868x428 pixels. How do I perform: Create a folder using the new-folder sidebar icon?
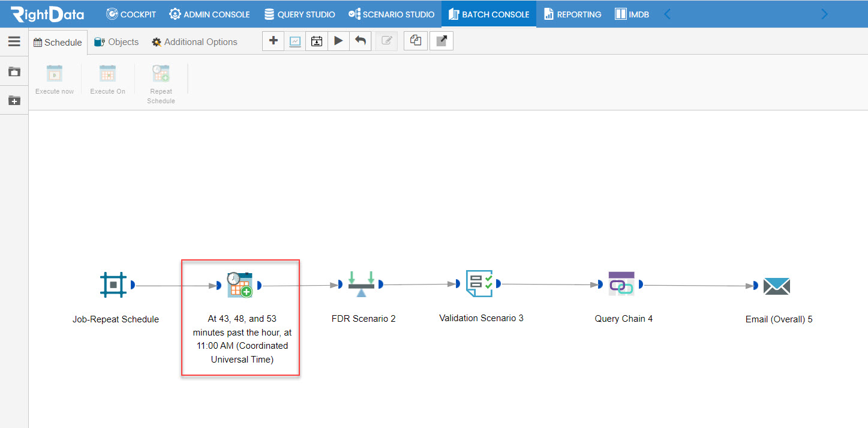point(13,100)
